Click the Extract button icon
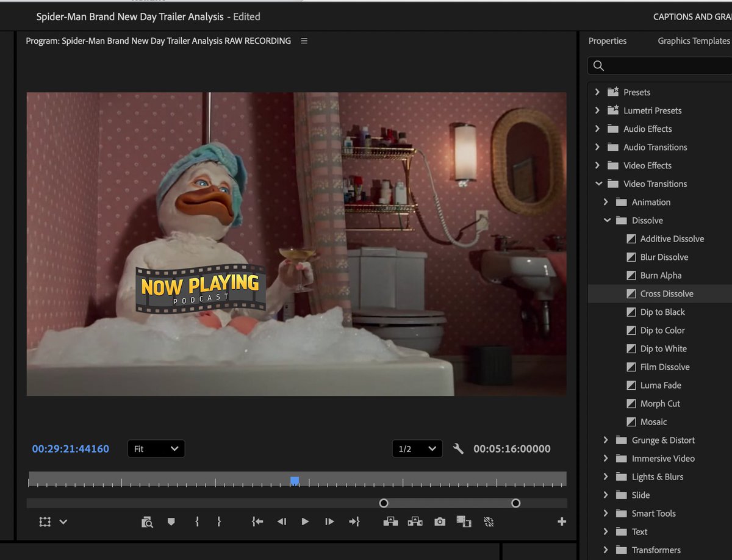Image resolution: width=732 pixels, height=560 pixels. [x=415, y=522]
